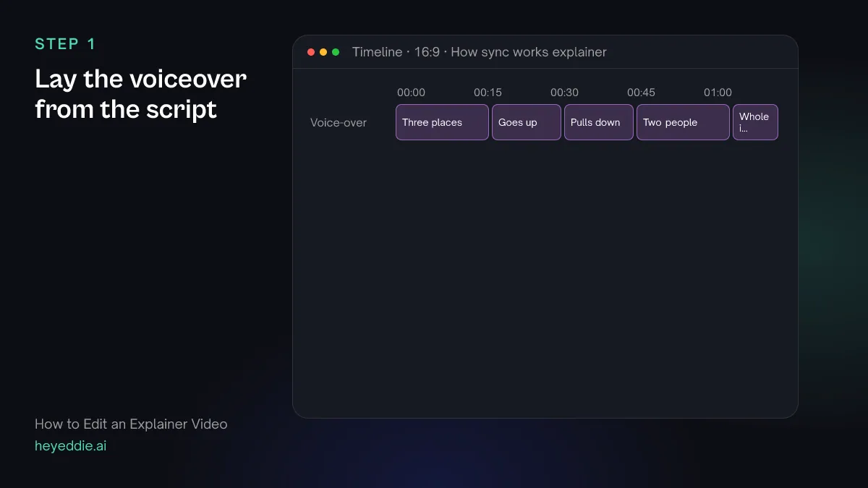Image resolution: width=868 pixels, height=488 pixels.
Task: Select the "Three places" voice-over clip
Action: [442, 122]
